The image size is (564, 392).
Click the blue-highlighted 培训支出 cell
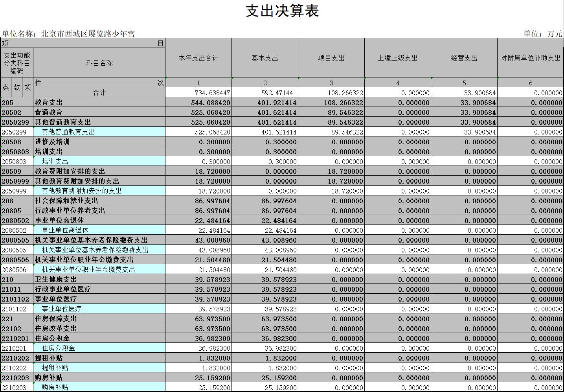[x=99, y=162]
